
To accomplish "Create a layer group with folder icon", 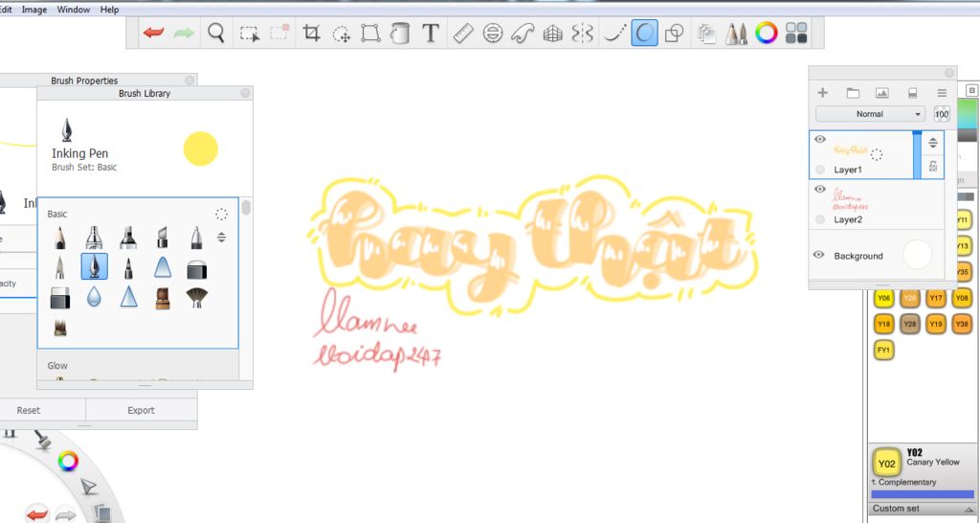I will [x=853, y=93].
